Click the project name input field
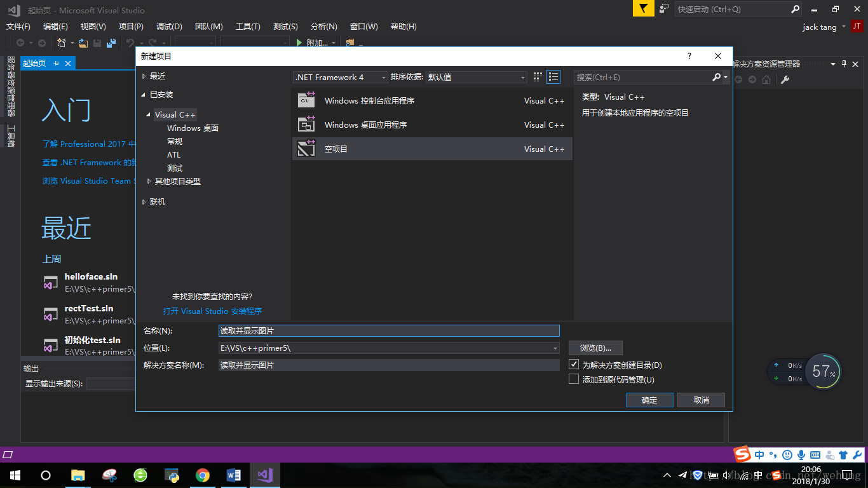Viewport: 868px width, 488px height. point(389,330)
